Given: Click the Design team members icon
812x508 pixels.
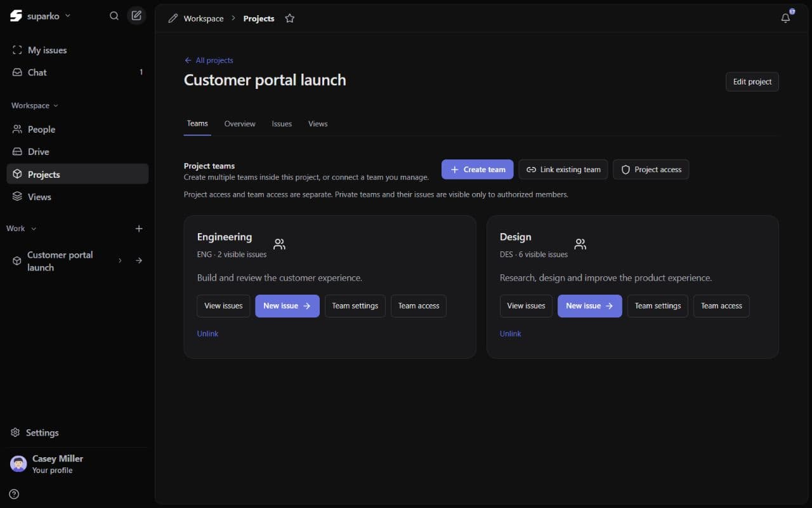Looking at the screenshot, I should pyautogui.click(x=580, y=244).
